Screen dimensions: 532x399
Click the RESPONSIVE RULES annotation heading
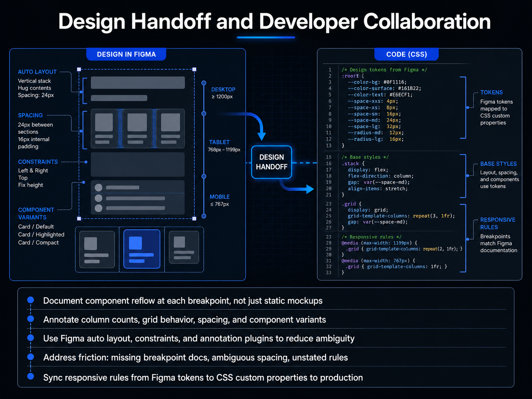click(498, 223)
